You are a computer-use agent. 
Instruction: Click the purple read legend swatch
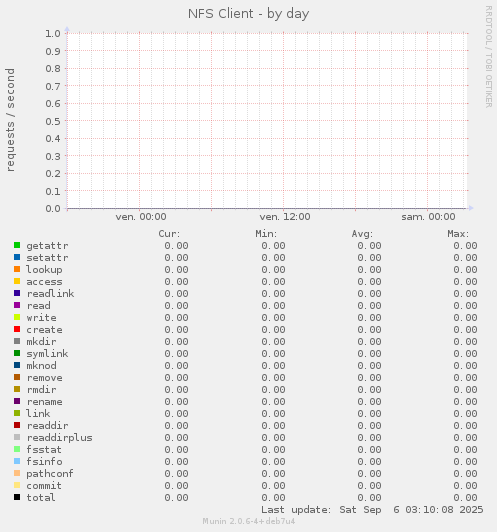coord(17,305)
